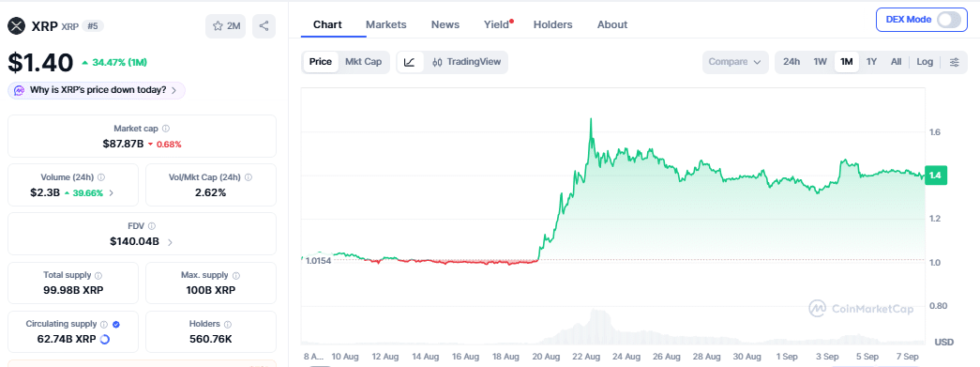Click the share icon button
This screenshot has height=367, width=980.
point(264,26)
